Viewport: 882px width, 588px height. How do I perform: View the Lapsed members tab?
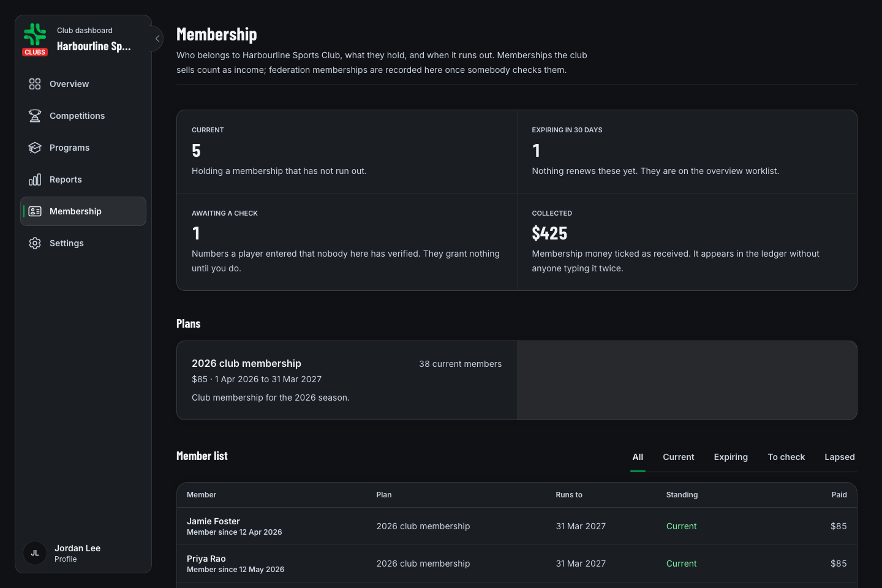click(840, 457)
